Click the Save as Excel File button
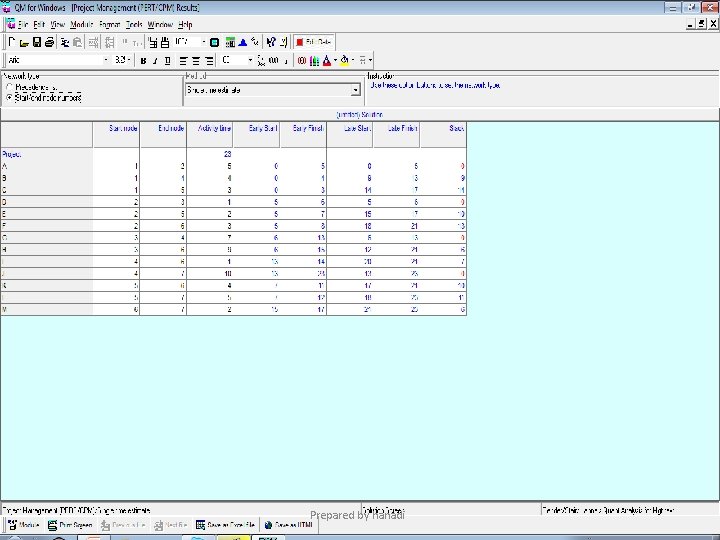The width and height of the screenshot is (720, 540). (225, 525)
